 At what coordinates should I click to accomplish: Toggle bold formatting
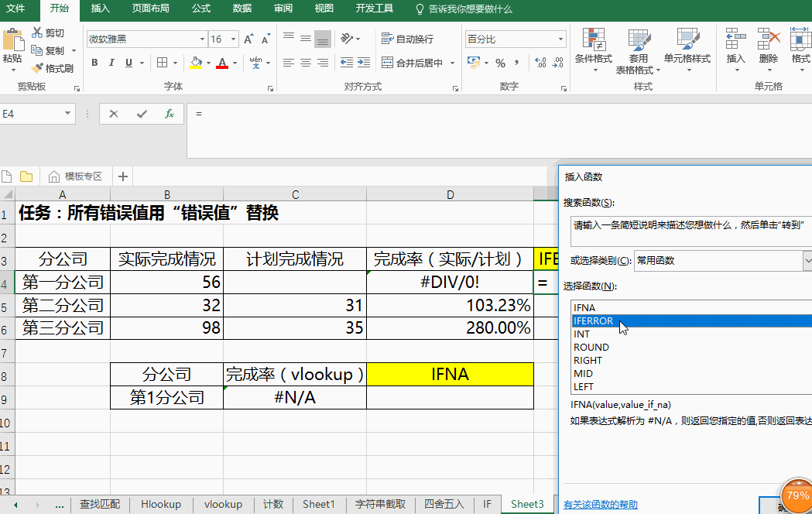(x=95, y=63)
